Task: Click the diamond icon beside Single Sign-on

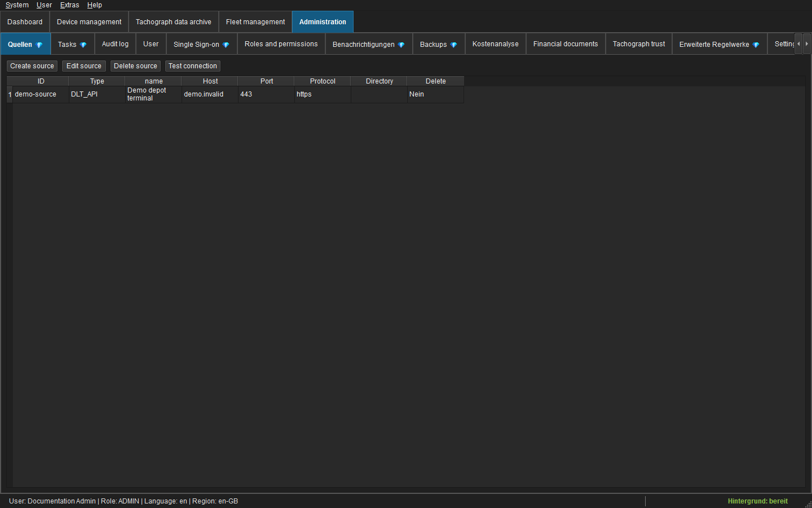Action: pos(226,45)
